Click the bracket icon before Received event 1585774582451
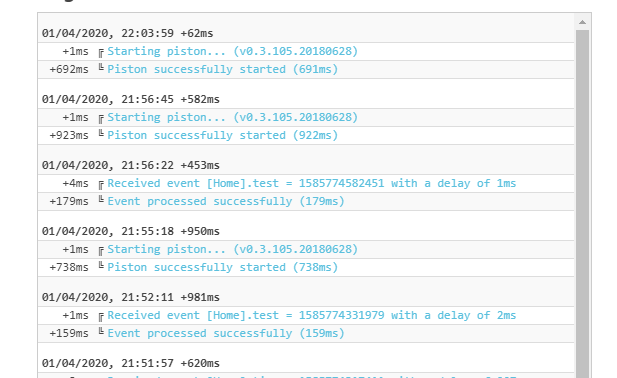 tap(101, 185)
